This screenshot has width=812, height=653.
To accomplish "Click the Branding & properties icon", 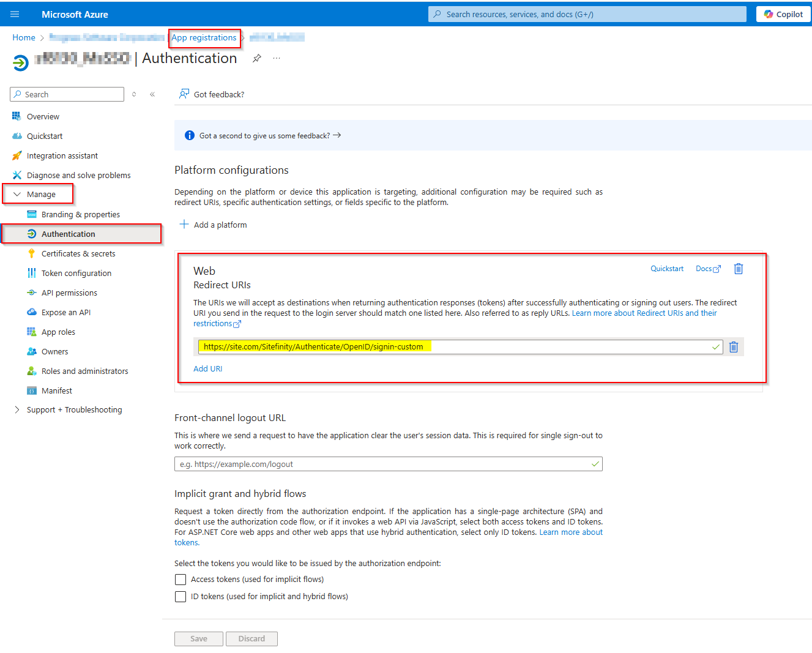I will click(x=32, y=214).
